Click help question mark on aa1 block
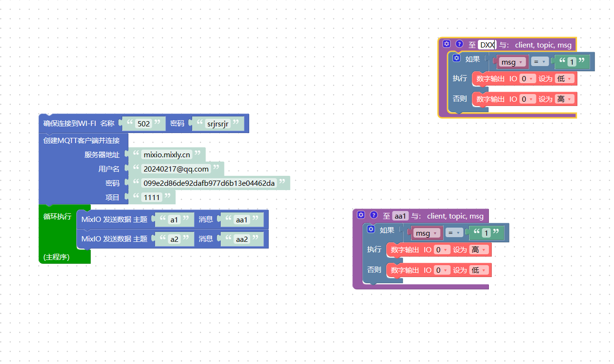This screenshot has width=614, height=364. click(x=373, y=215)
